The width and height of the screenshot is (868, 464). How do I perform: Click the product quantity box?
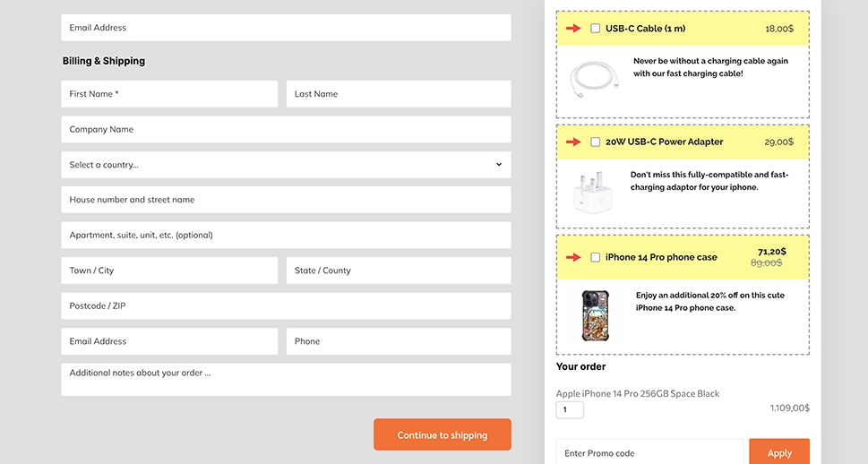570,410
